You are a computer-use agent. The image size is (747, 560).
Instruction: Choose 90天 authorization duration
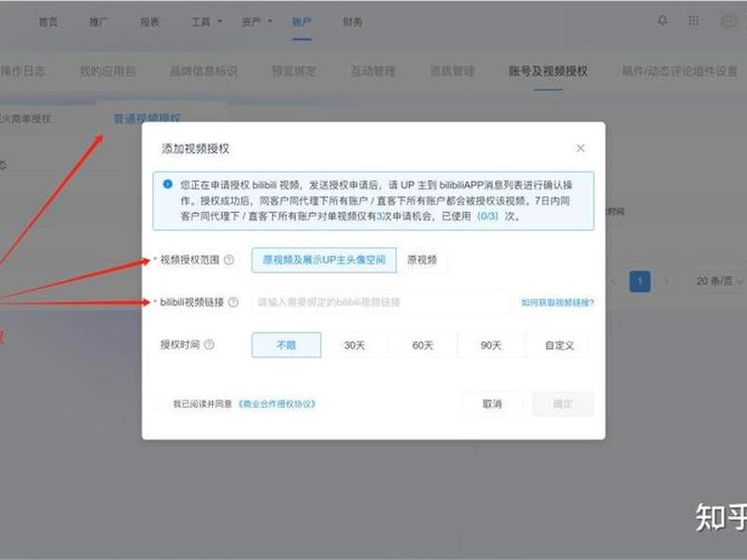[x=491, y=345]
